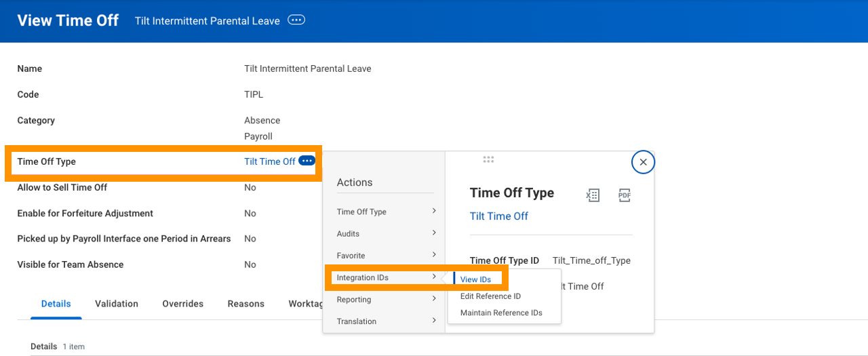Open the Reasons tab
Image resolution: width=868 pixels, height=356 pixels.
246,304
